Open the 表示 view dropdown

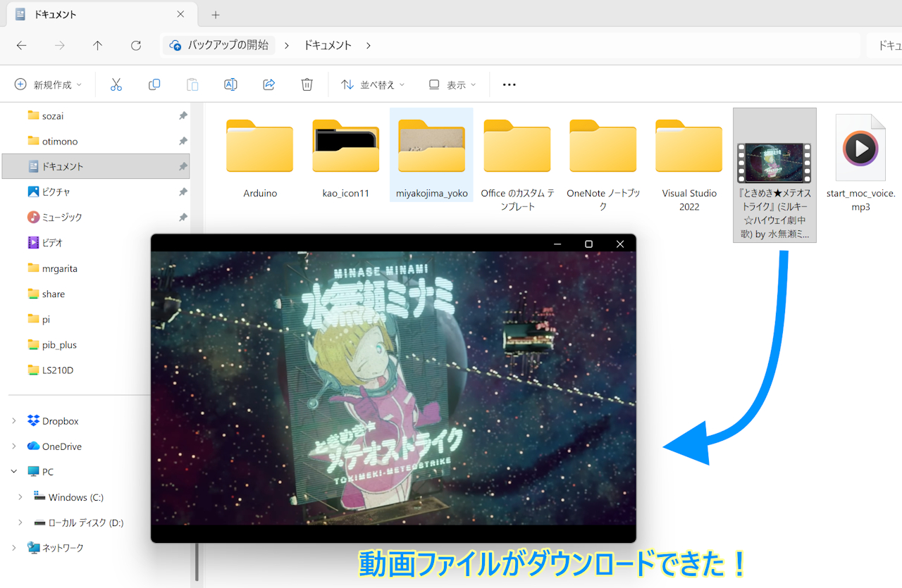[452, 85]
